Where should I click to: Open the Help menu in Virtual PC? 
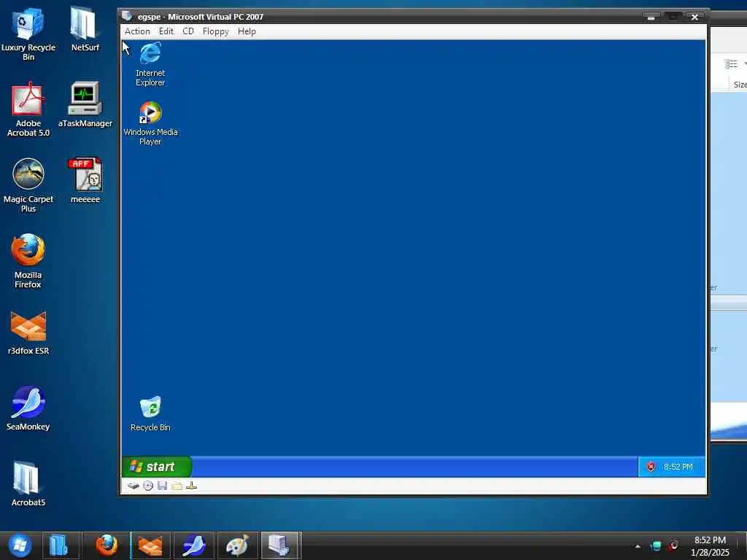click(x=247, y=31)
